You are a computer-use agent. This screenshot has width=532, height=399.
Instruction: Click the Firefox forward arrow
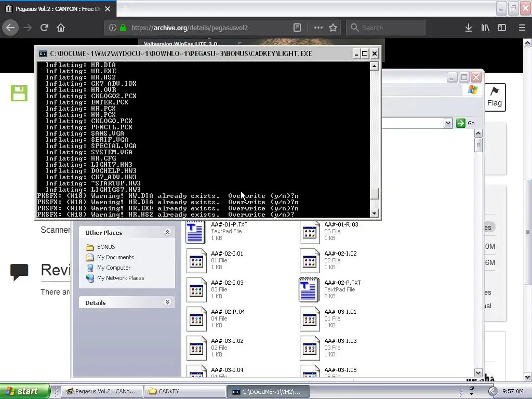pyautogui.click(x=28, y=28)
